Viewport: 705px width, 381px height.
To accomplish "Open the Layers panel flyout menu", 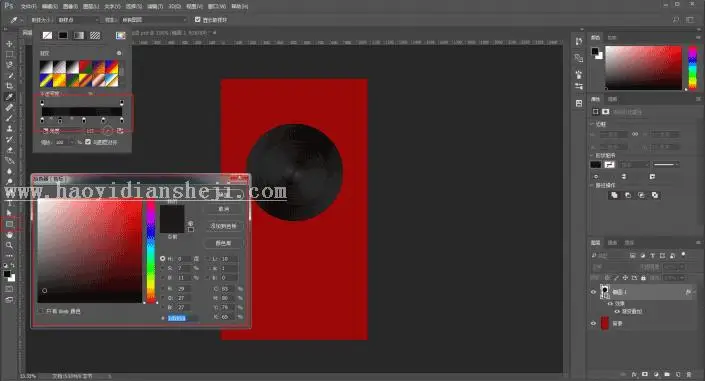I will click(698, 242).
